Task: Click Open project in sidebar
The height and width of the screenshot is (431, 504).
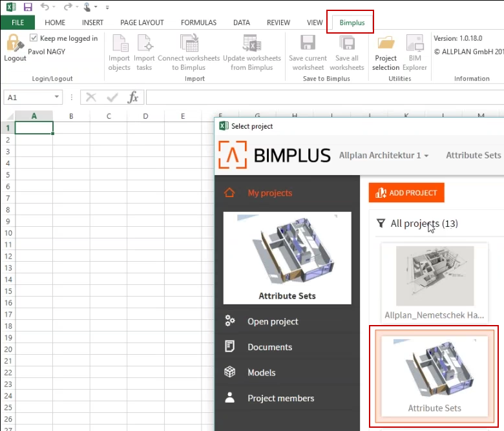Action: [273, 321]
